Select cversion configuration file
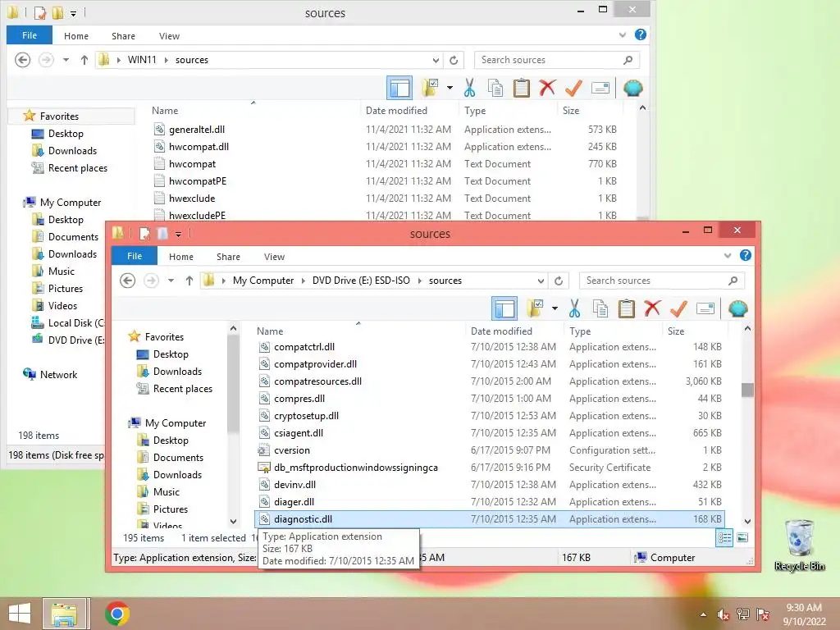 [x=292, y=450]
